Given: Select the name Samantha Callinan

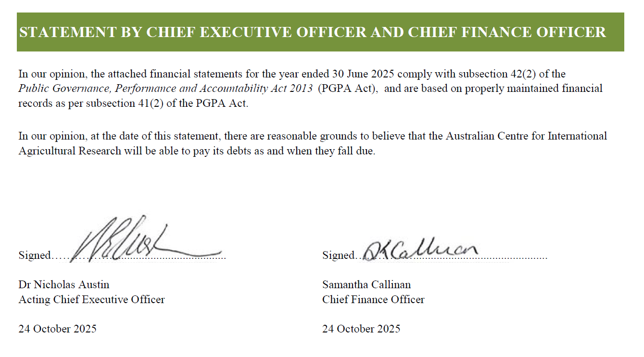Looking at the screenshot, I should click(366, 285).
